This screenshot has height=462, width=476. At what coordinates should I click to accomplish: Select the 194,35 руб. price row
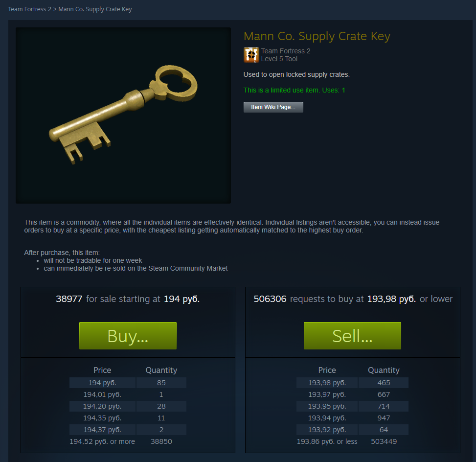coord(128,418)
